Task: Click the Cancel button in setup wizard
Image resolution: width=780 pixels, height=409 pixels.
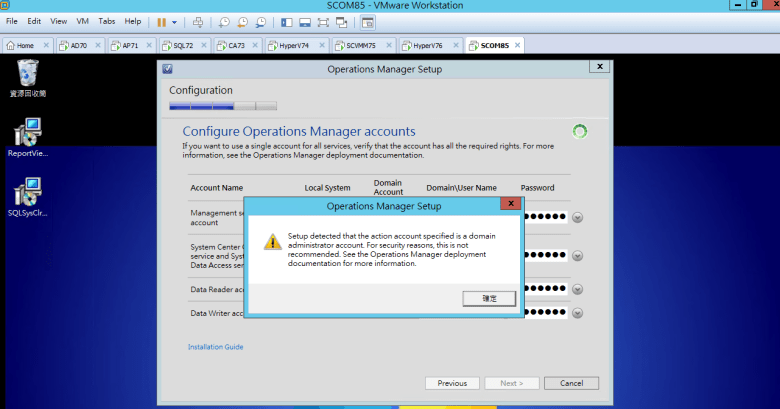Action: click(x=571, y=383)
